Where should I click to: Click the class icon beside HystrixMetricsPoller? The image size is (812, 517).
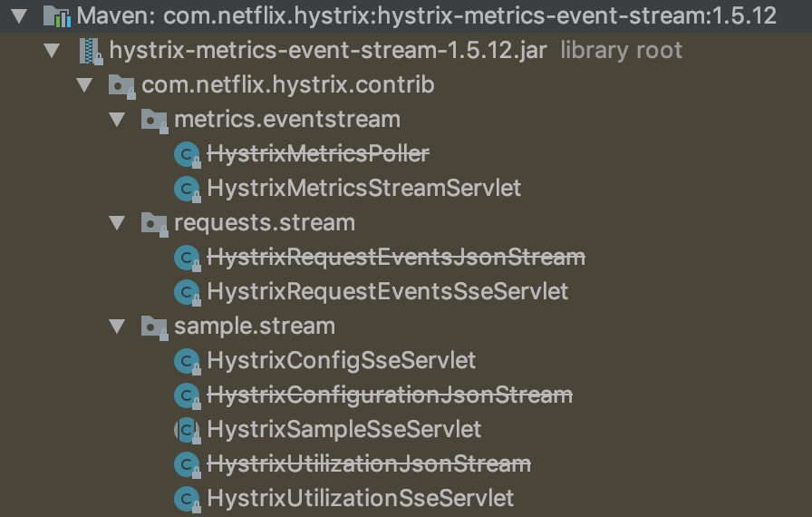point(187,154)
